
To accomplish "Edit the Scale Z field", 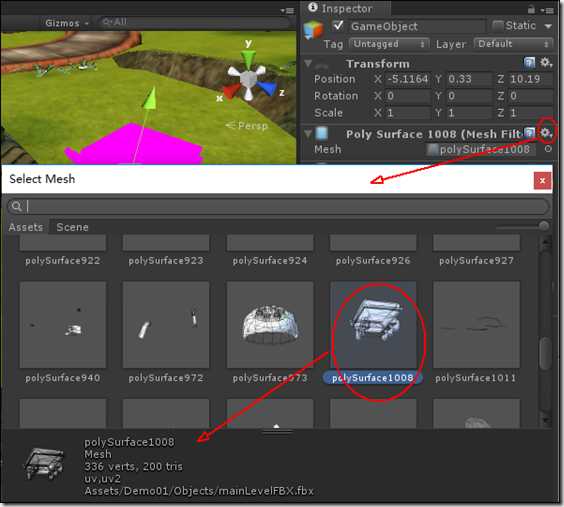I will point(530,113).
